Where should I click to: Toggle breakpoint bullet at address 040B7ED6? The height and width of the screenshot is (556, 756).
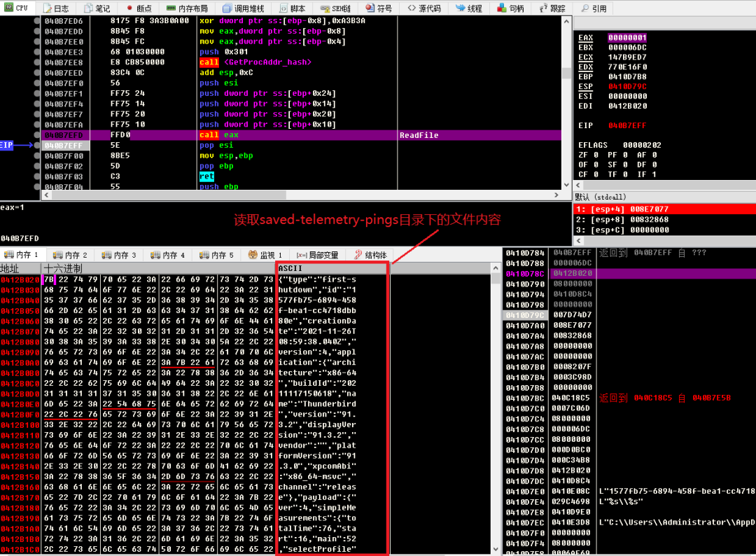37,21
